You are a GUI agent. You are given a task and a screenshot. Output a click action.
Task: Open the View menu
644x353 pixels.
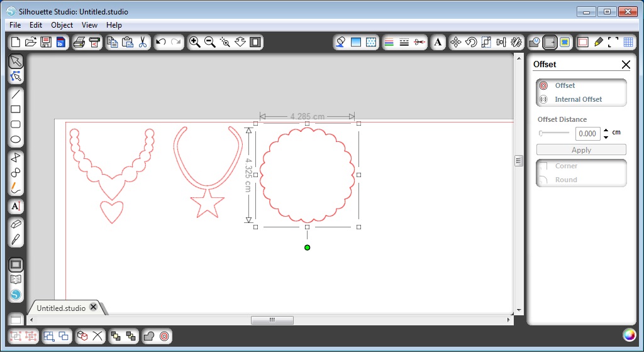[x=89, y=25]
